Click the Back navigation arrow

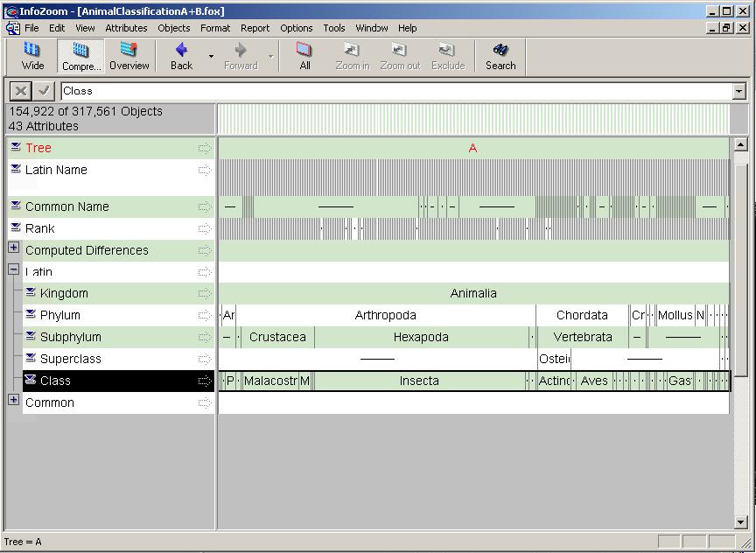coord(181,56)
